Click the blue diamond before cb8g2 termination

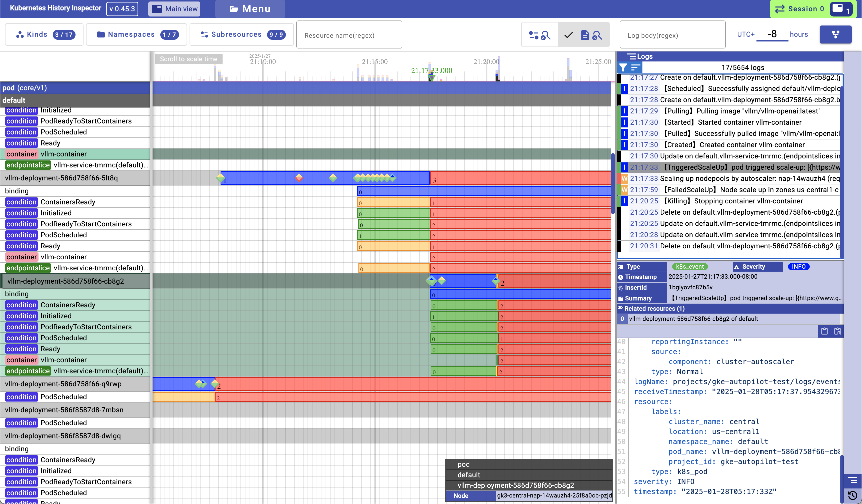(496, 281)
